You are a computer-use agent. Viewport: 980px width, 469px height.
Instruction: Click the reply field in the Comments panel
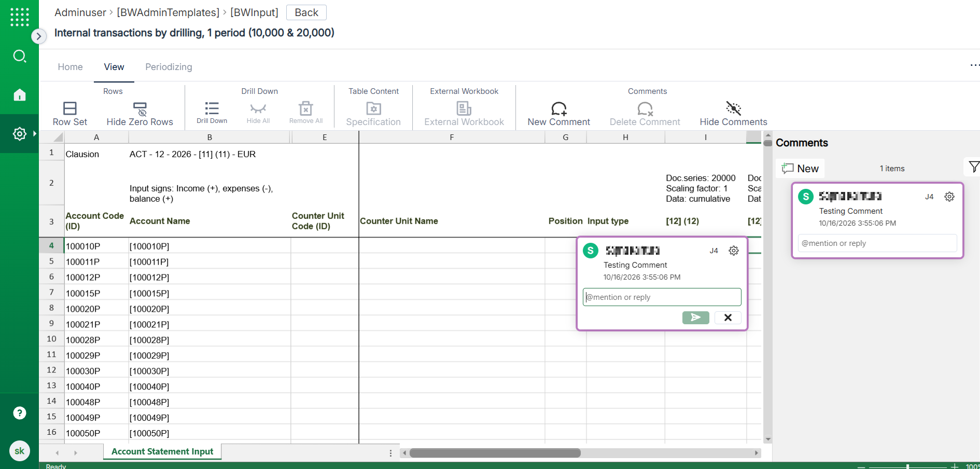tap(877, 243)
